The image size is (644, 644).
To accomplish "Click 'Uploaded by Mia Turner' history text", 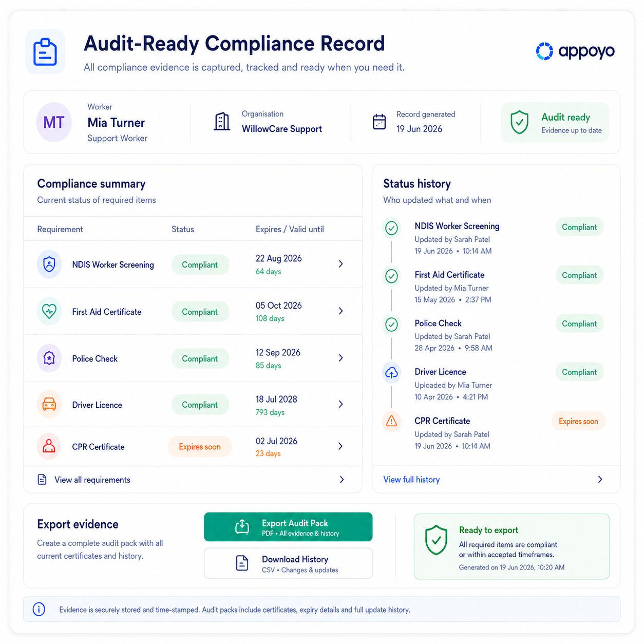I will [453, 385].
